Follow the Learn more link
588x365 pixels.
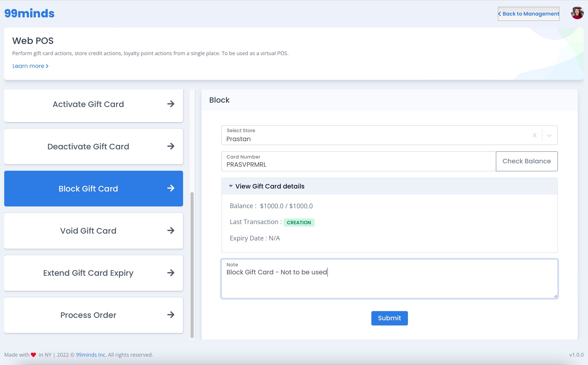[30, 66]
